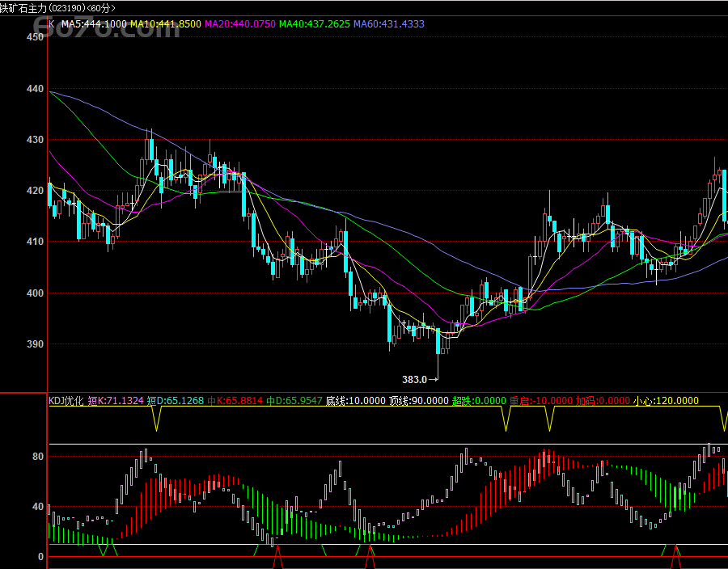Click the 顶线 parameter label

pyautogui.click(x=418, y=400)
